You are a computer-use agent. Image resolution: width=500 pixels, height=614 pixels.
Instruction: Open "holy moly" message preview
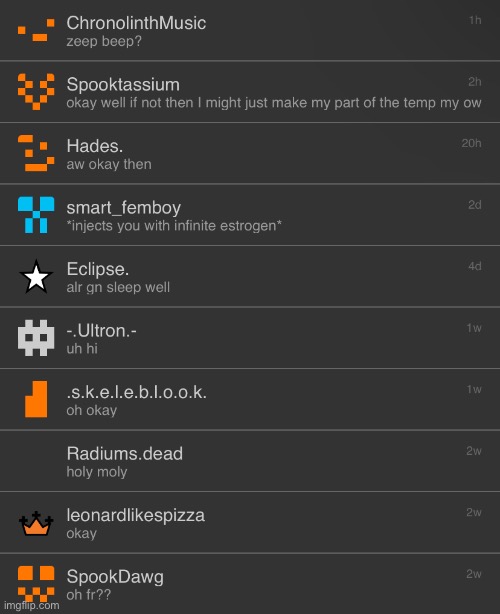click(x=97, y=472)
